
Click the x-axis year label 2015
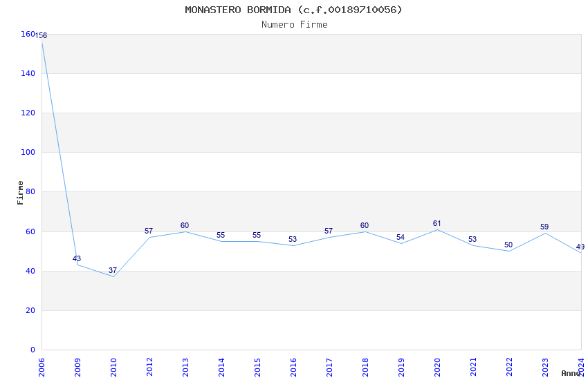(x=257, y=367)
